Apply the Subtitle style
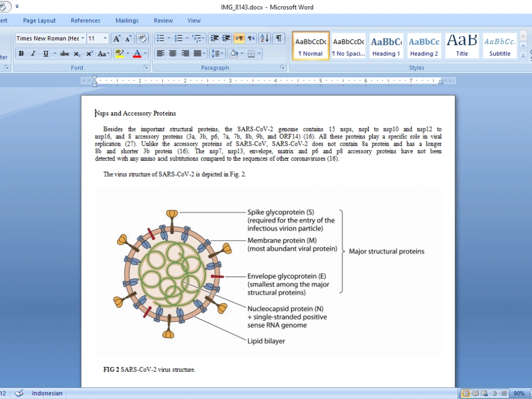The height and width of the screenshot is (399, 532). pyautogui.click(x=500, y=46)
